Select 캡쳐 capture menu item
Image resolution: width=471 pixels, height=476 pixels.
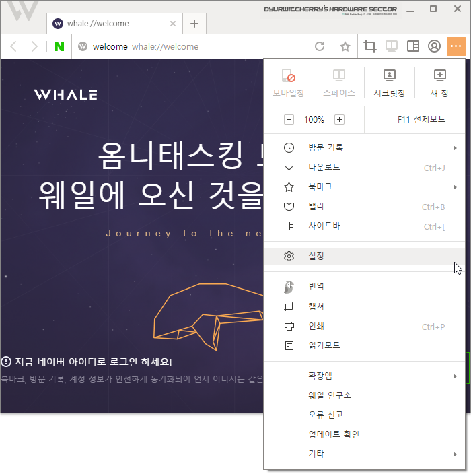[364, 306]
